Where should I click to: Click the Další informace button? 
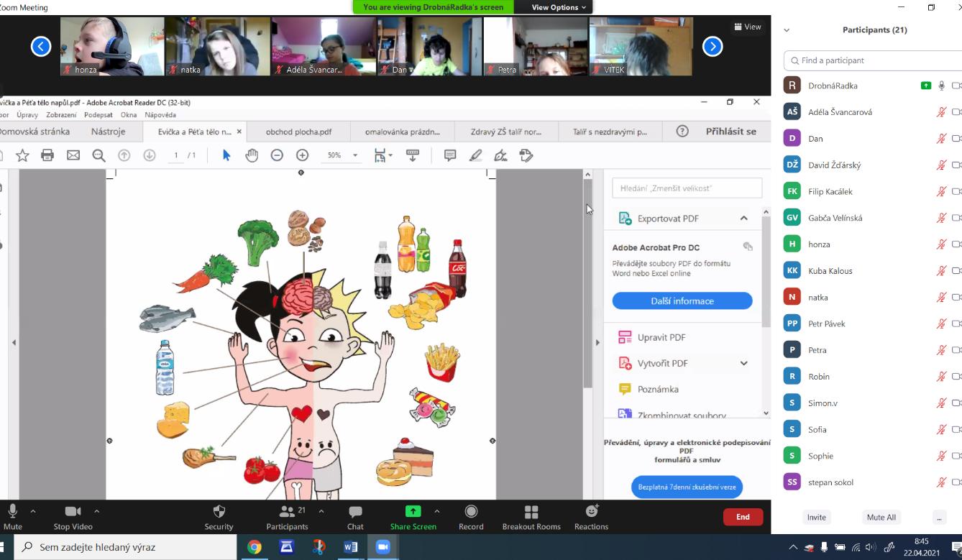click(682, 301)
